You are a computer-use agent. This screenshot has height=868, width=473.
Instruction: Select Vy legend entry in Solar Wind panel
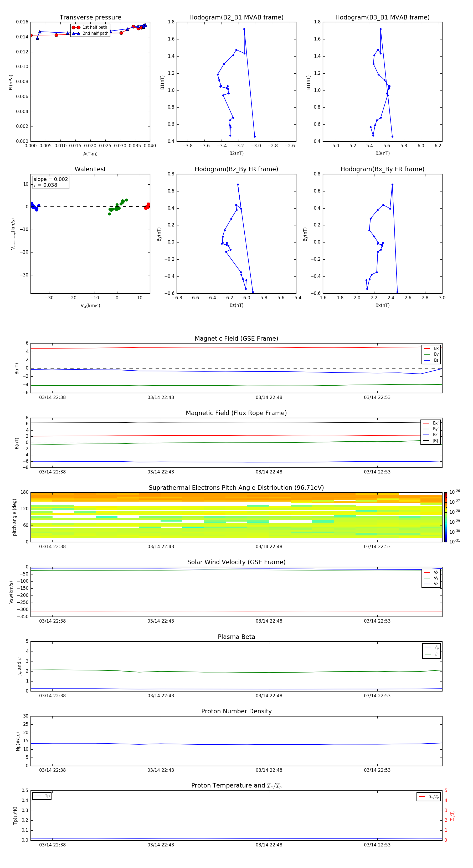point(431,578)
